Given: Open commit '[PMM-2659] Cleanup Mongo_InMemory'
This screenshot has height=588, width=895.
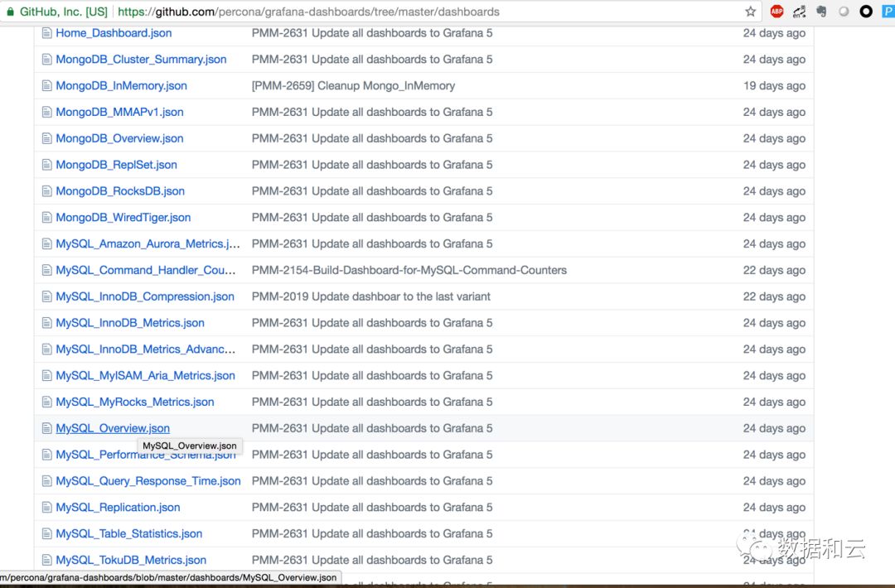Looking at the screenshot, I should click(x=353, y=85).
